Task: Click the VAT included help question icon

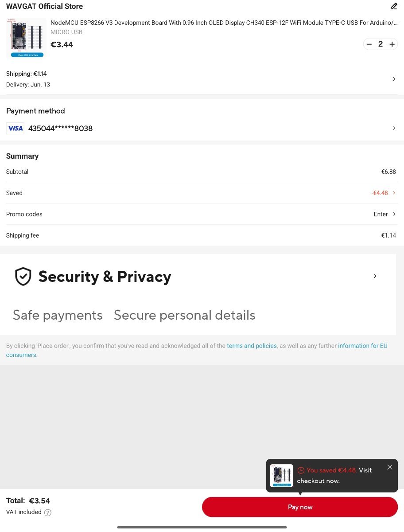Action: [x=48, y=512]
